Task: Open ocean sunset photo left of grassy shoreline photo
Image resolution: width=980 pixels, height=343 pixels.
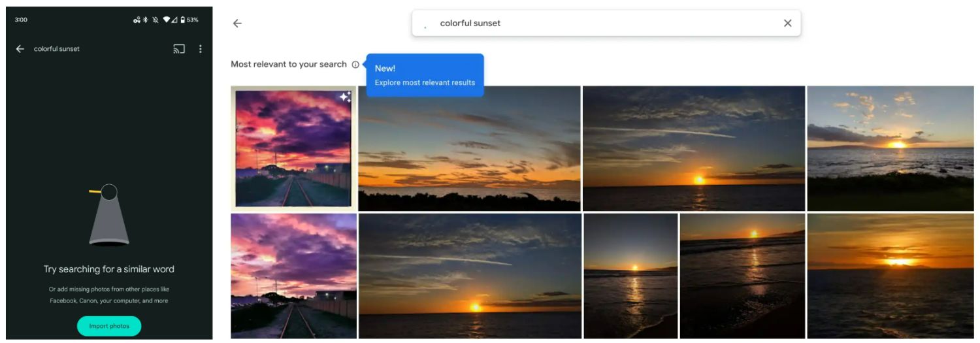Action: [x=693, y=148]
